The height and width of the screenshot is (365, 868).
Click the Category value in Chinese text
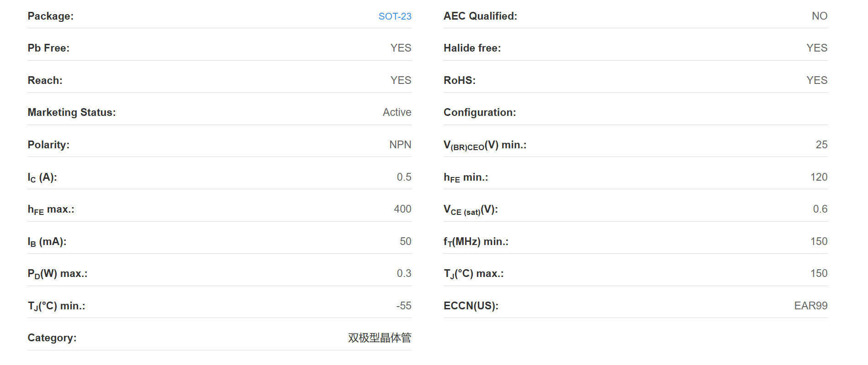pos(380,338)
